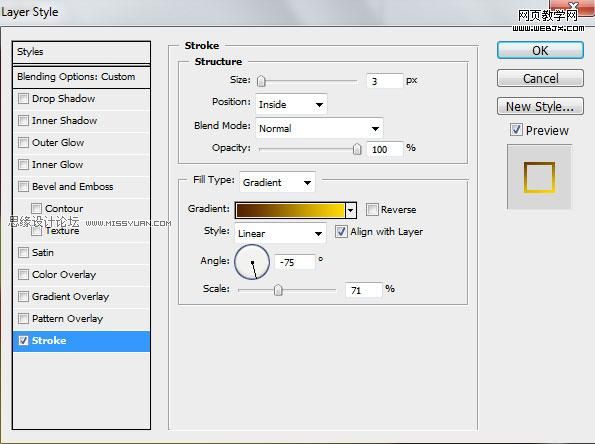This screenshot has width=595, height=444.
Task: Select the Stroke style entry
Action: pos(81,340)
